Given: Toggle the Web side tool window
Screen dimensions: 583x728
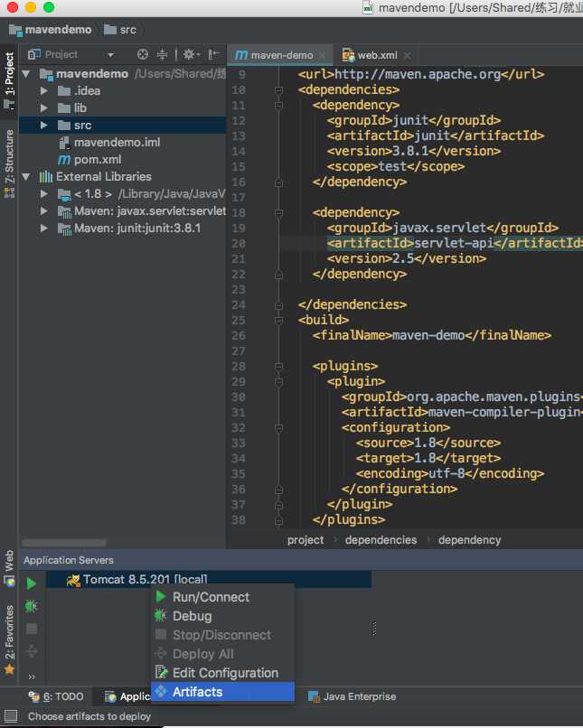Looking at the screenshot, I should point(9,568).
